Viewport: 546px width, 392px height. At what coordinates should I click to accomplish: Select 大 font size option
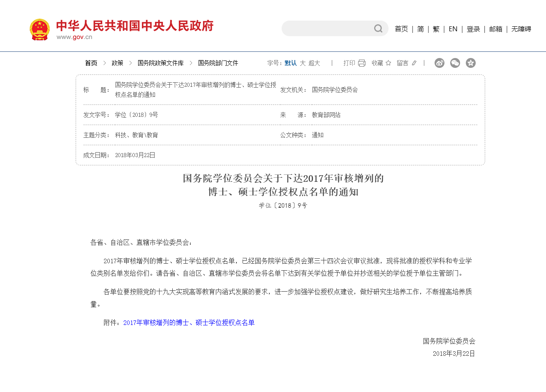click(303, 63)
